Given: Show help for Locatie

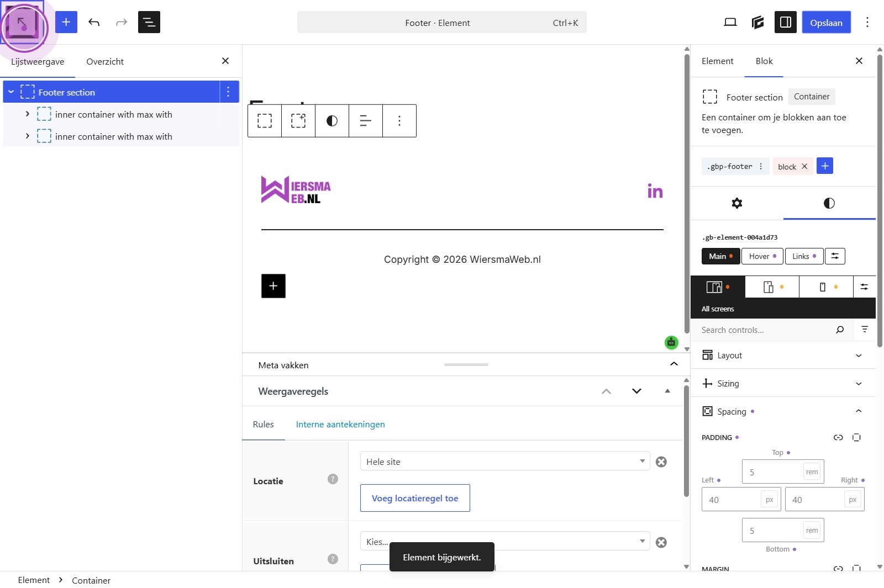Looking at the screenshot, I should pyautogui.click(x=333, y=479).
